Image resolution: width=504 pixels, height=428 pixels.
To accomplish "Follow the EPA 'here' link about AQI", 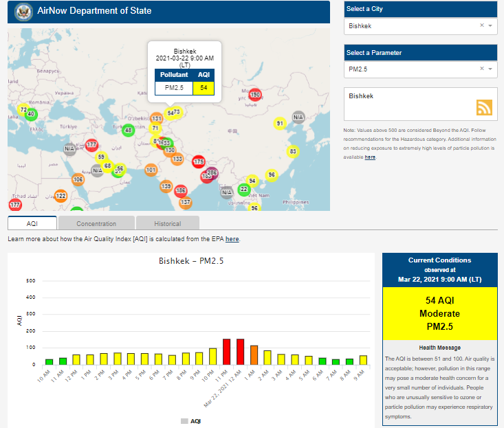I will coord(232,239).
